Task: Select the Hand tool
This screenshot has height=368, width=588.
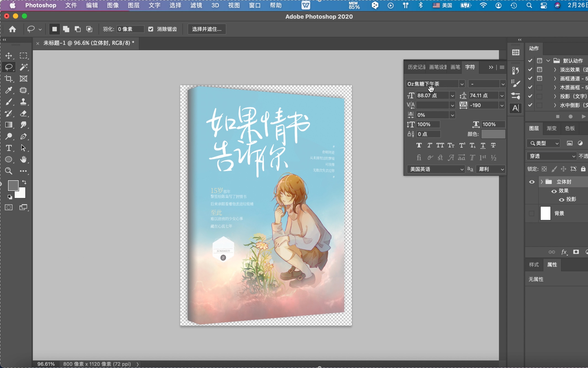Action: (23, 160)
